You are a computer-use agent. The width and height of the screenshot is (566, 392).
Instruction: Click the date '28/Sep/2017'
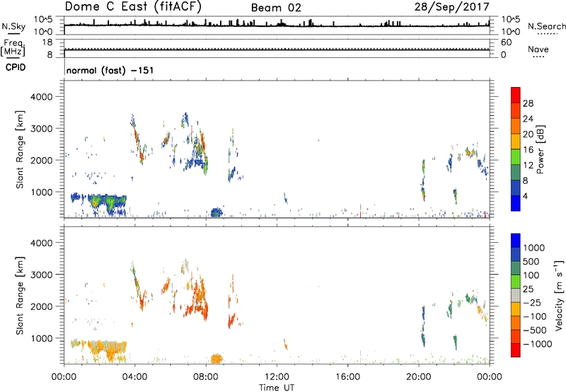(x=451, y=6)
